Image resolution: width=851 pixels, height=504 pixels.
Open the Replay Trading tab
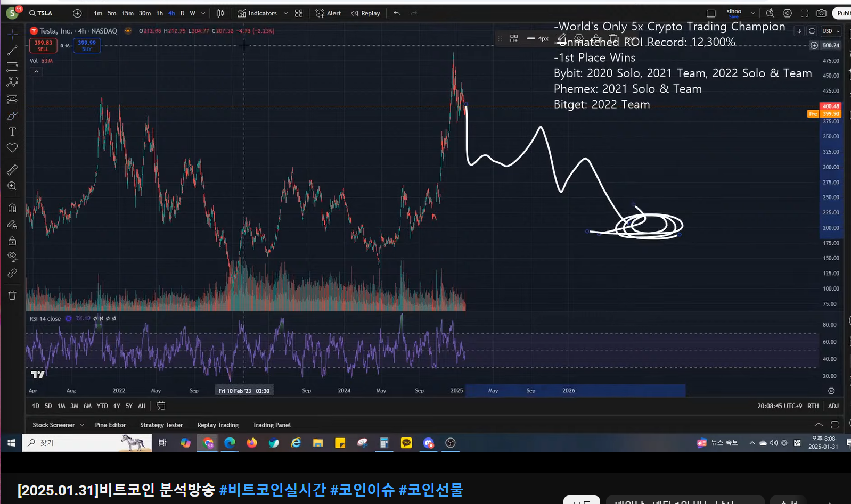coord(218,425)
